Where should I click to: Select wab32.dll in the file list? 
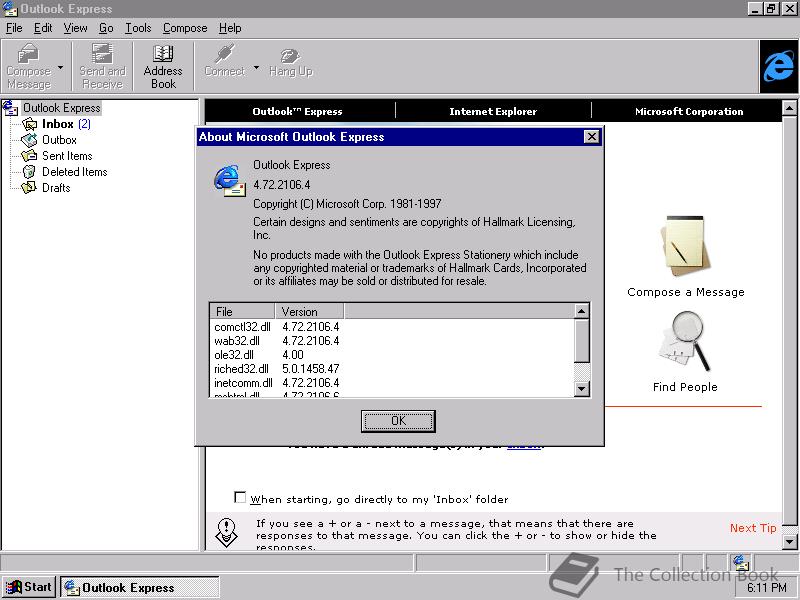point(237,341)
